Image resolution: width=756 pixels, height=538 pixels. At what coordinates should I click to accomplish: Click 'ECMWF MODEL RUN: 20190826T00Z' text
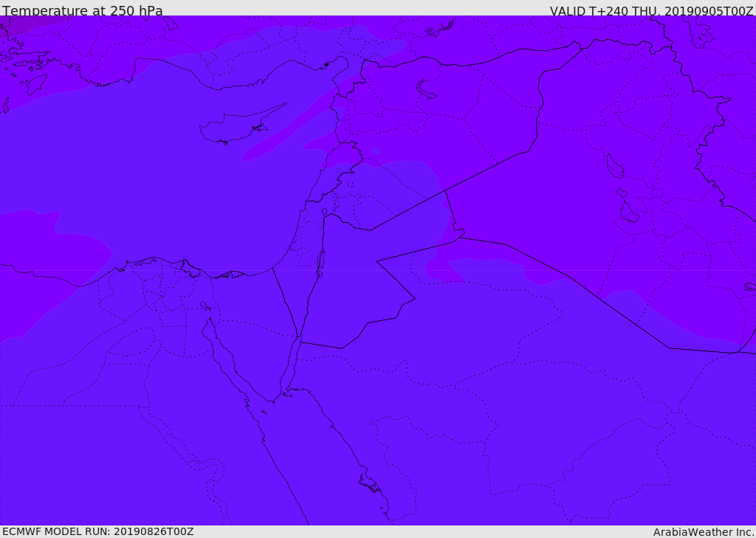coord(98,531)
